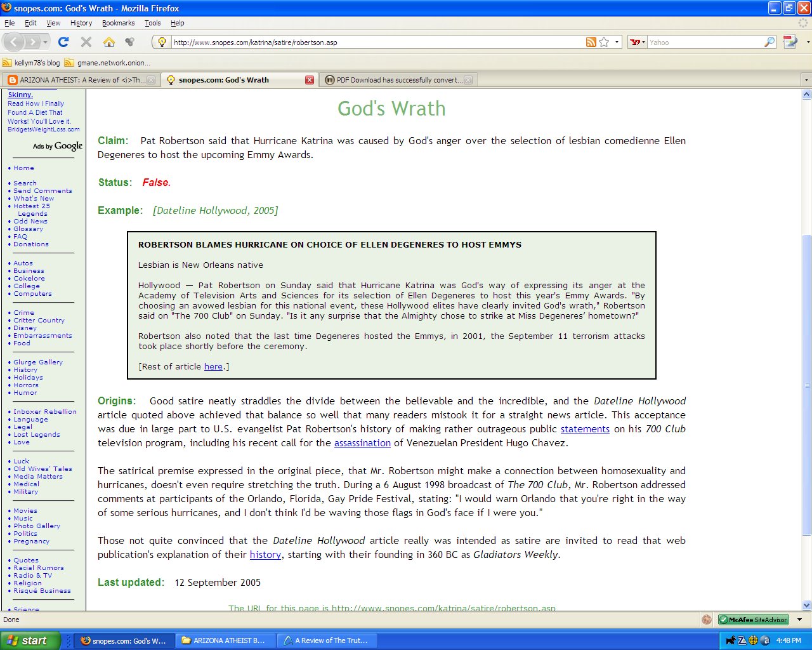812x650 pixels.
Task: Open the Home sidebar link
Action: [x=24, y=168]
